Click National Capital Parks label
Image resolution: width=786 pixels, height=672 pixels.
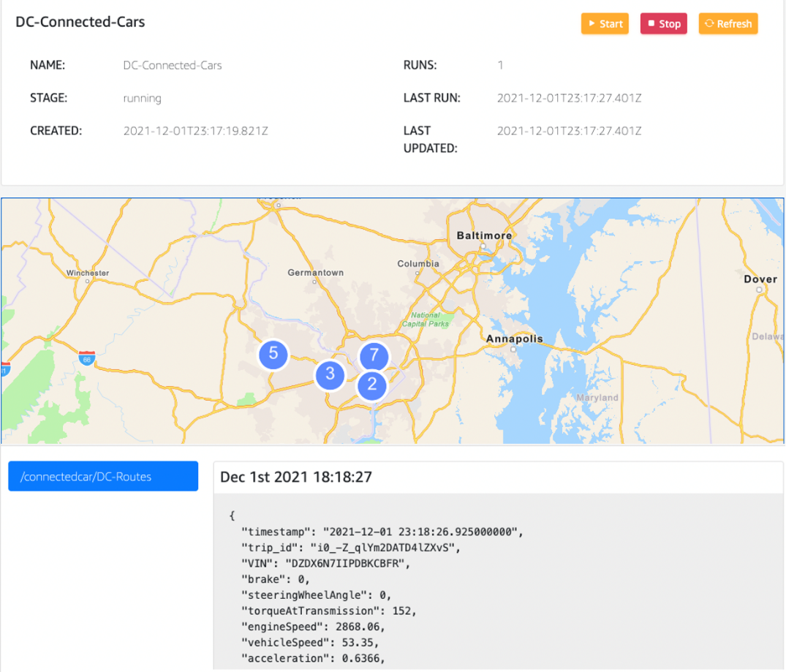(x=425, y=320)
